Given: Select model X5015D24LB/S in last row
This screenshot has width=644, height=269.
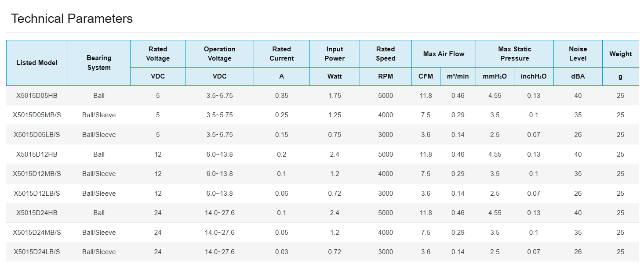Looking at the screenshot, I should 37,252.
